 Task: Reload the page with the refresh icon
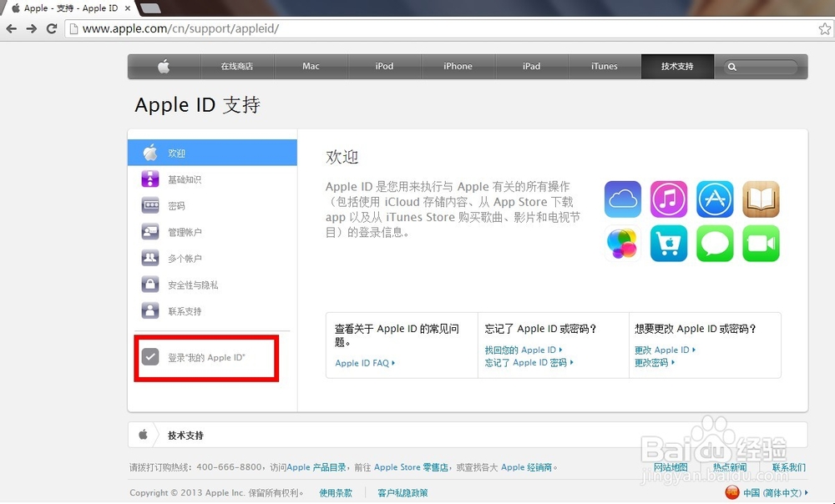click(x=52, y=28)
